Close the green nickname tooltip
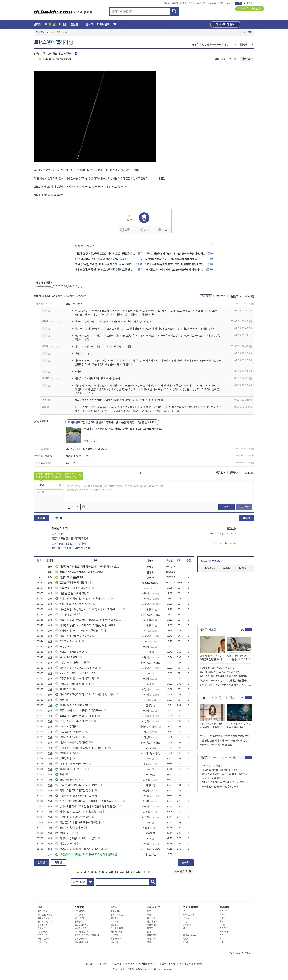The height and width of the screenshot is (980, 288). click(x=79, y=475)
